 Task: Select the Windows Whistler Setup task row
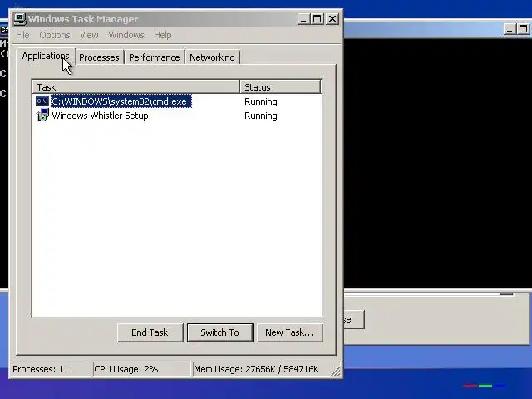(177, 116)
